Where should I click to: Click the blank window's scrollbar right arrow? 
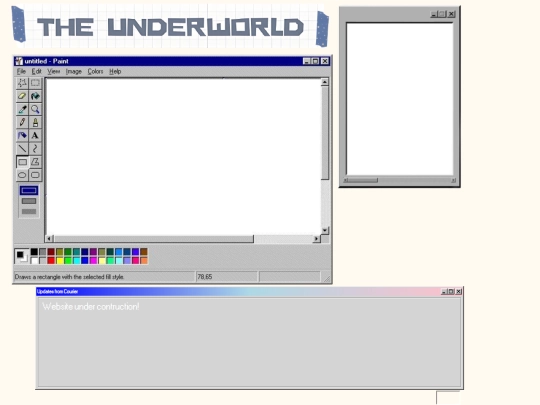(x=453, y=180)
